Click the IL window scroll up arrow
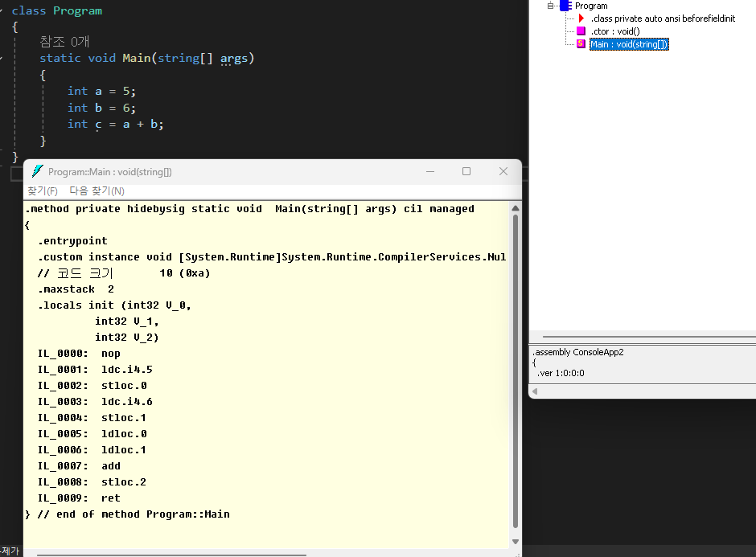Screen dimensions: 756x557 516,208
